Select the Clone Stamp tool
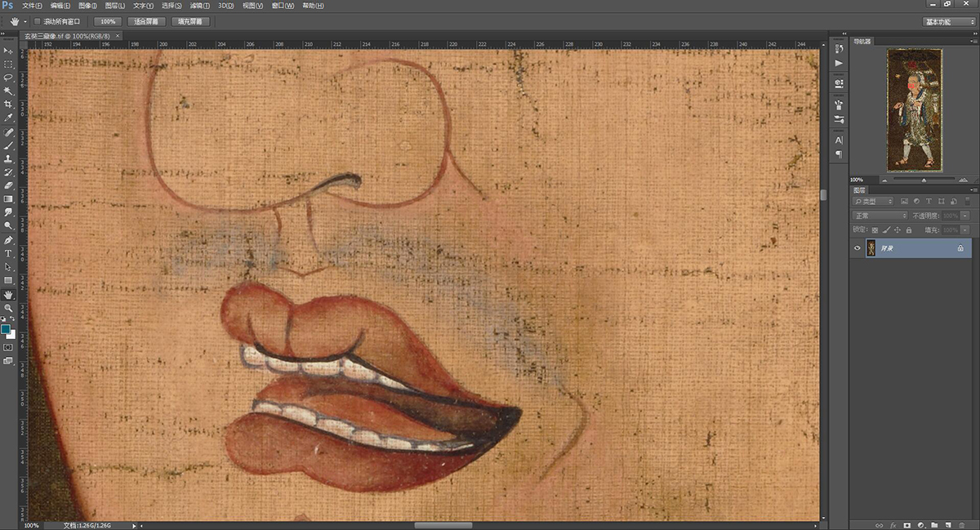 pyautogui.click(x=8, y=158)
